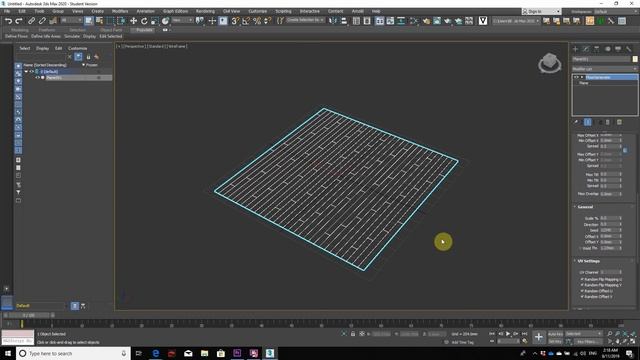Click the Align tool icon
This screenshot has width=640, height=360.
tap(344, 21)
